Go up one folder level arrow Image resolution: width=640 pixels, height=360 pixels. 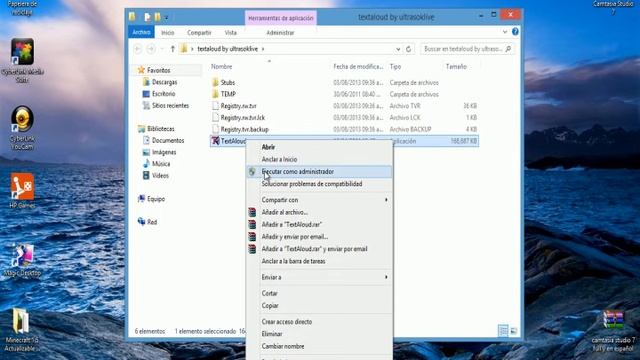pyautogui.click(x=173, y=49)
